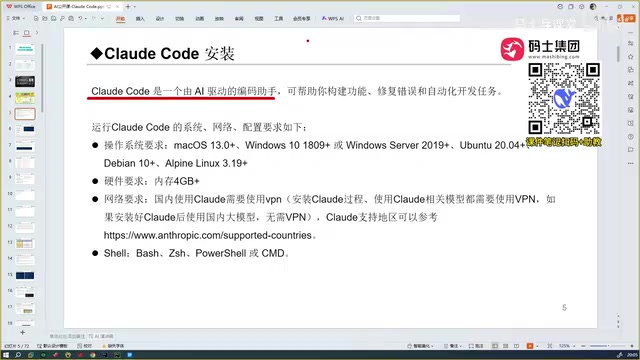Image resolution: width=640 pixels, height=360 pixels.
Task: Collapse the slide panel chevron
Action: point(37,33)
